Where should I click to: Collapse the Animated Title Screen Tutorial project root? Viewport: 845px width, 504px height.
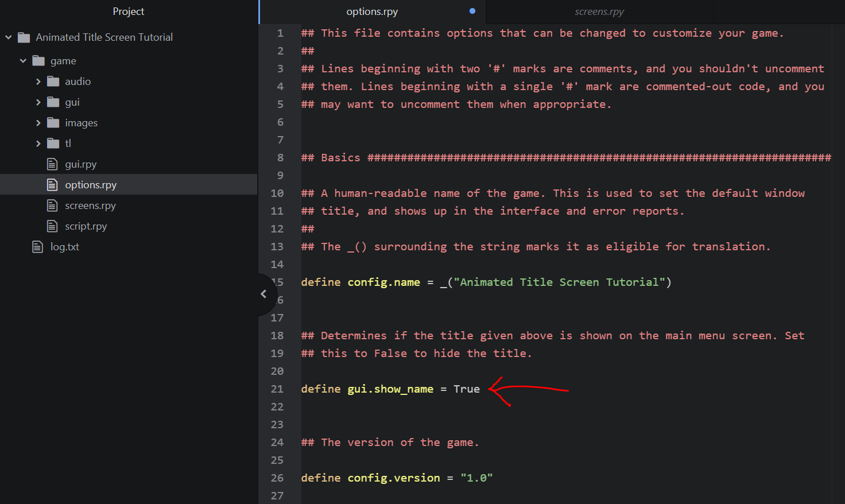(9, 37)
